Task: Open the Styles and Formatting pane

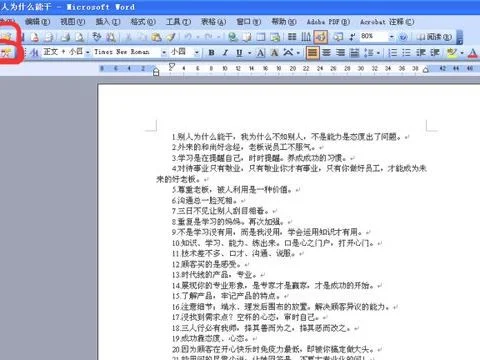Action: pyautogui.click(x=35, y=52)
